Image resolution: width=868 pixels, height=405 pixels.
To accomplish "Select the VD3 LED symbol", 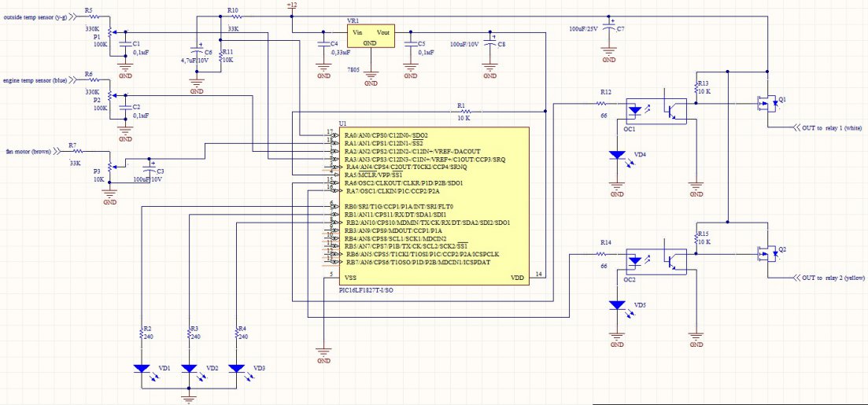I will click(236, 367).
